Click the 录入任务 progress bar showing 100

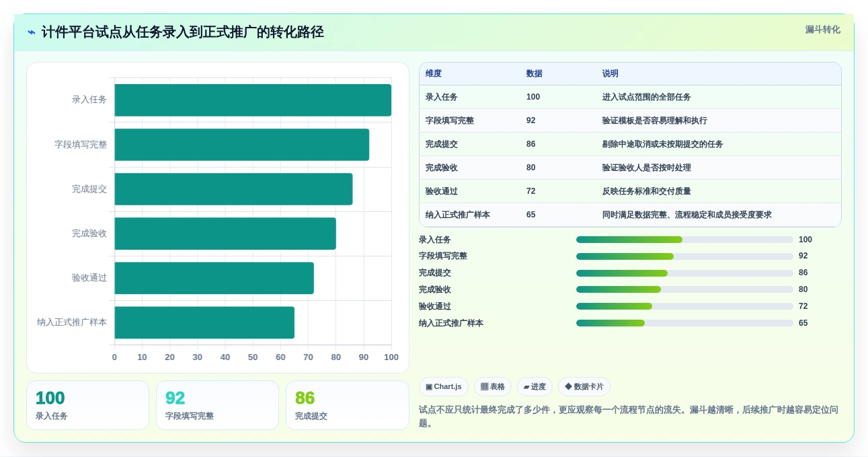684,240
